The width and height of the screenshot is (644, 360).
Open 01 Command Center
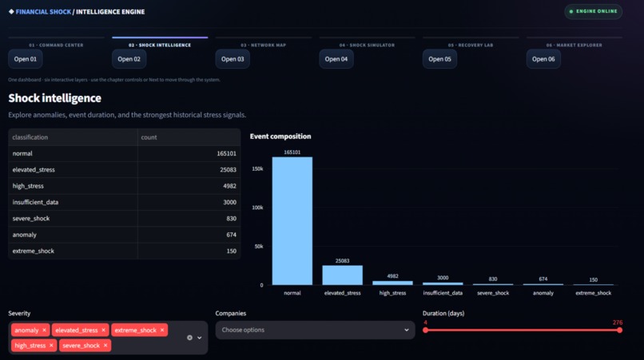[26, 59]
